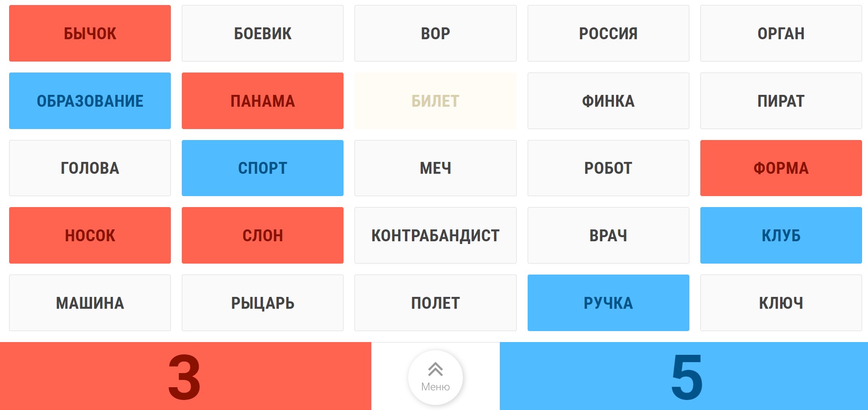Click the red team score showing 3
868x410 pixels.
185,377
